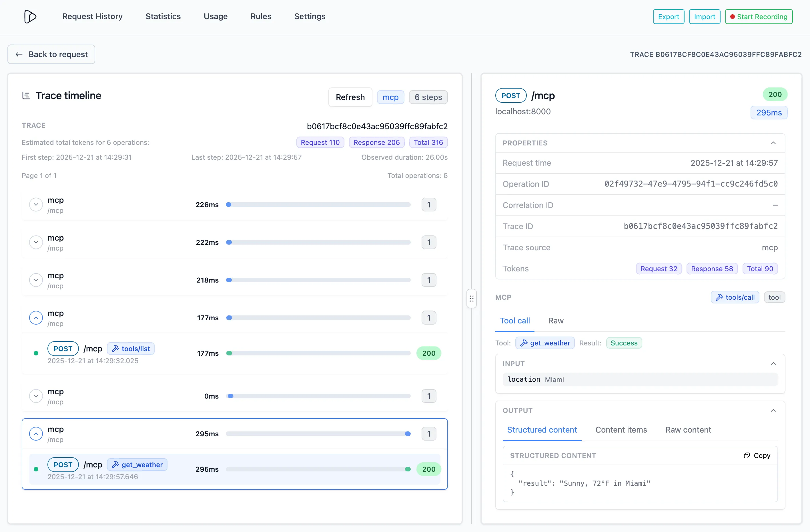Image resolution: width=810 pixels, height=532 pixels.
Task: Click the Back to request arrow button
Action: click(x=51, y=54)
